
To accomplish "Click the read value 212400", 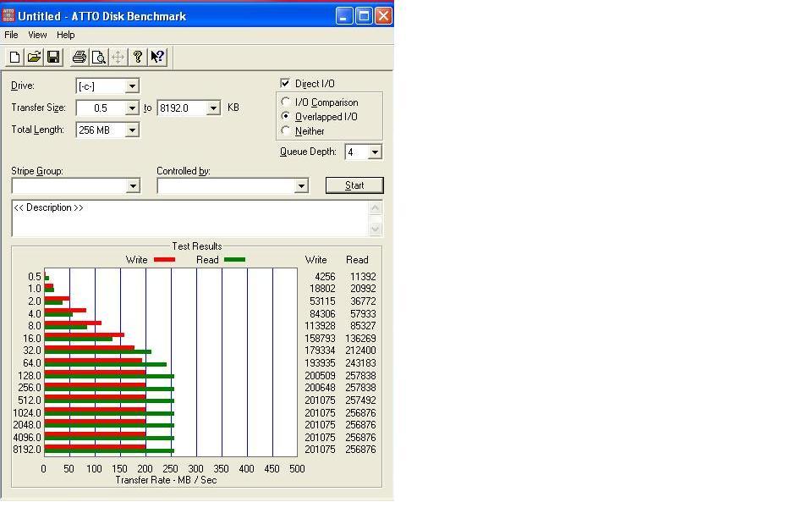I will tap(360, 351).
